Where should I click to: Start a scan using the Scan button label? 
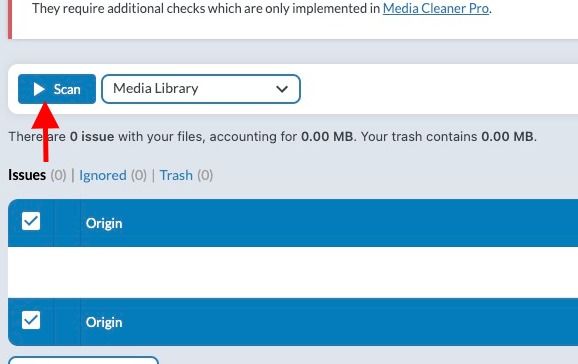tap(67, 89)
